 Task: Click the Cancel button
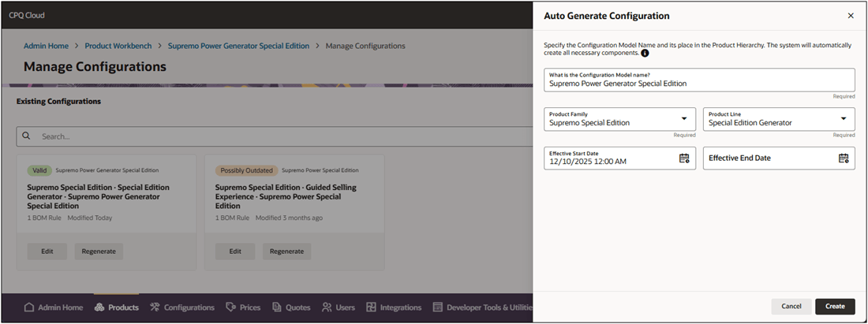point(791,307)
